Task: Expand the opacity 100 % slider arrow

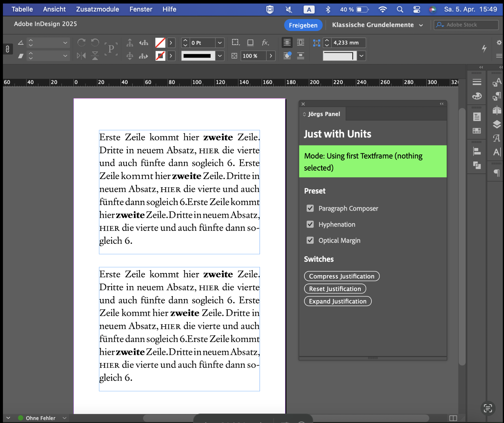Action: coord(271,56)
